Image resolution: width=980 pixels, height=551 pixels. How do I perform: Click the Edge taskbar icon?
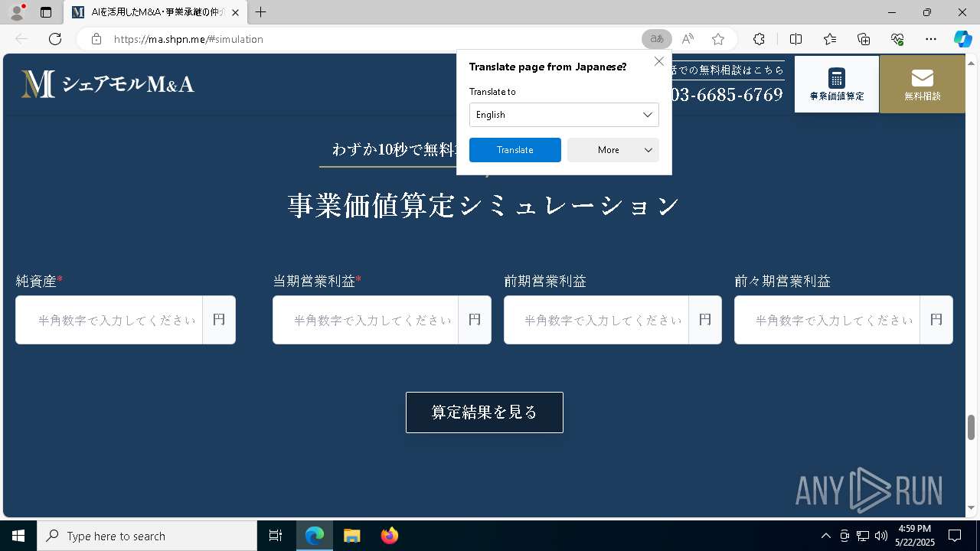[315, 536]
